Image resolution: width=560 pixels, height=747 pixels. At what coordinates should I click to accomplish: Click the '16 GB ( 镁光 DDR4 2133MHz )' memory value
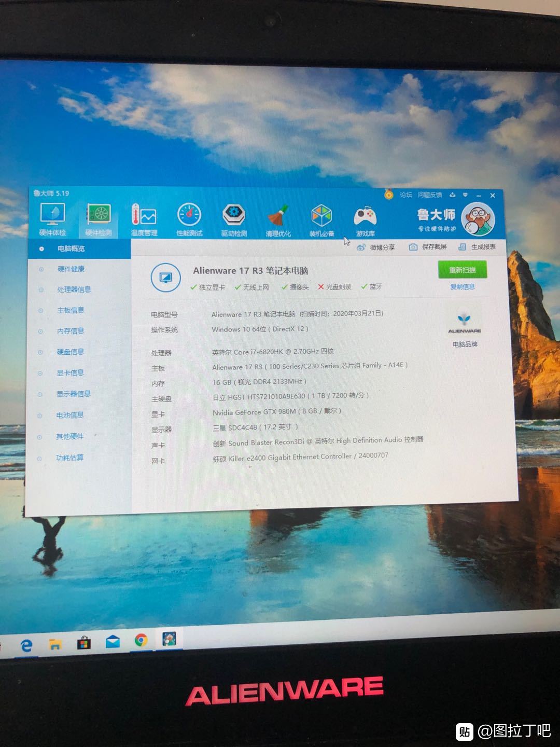pos(259,382)
